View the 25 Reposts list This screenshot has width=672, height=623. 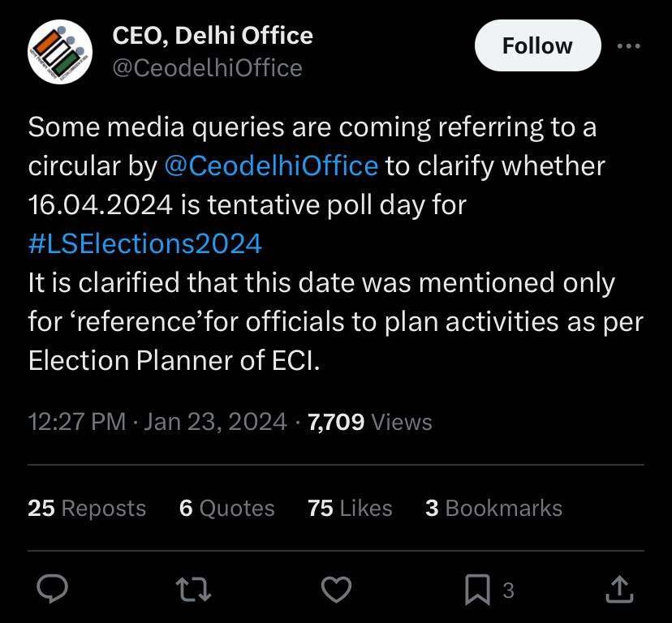87,508
